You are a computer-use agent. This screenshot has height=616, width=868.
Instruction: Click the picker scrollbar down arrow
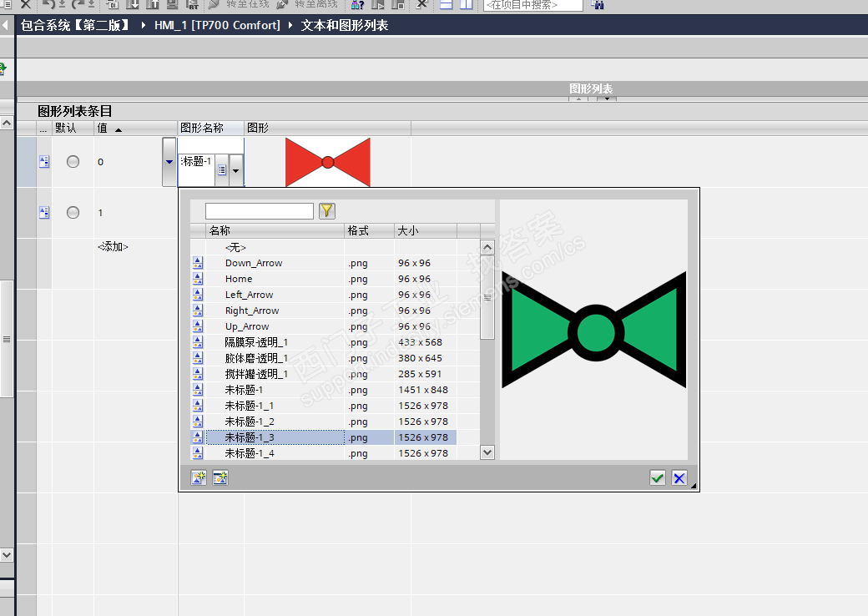(x=487, y=452)
